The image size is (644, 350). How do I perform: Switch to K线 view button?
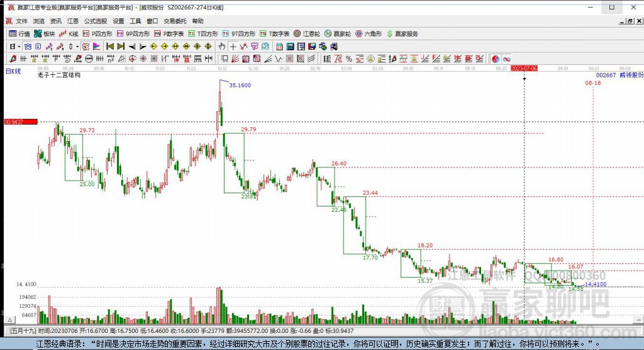click(69, 34)
